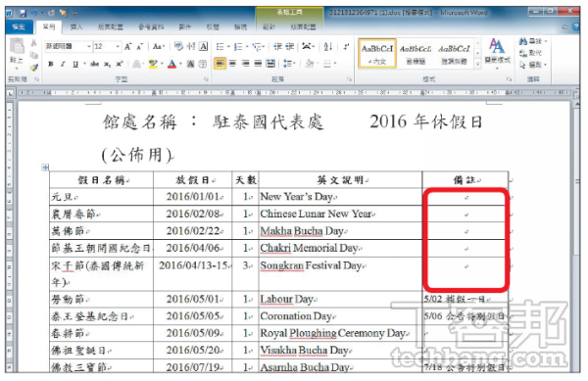The width and height of the screenshot is (588, 381).
Task: Click the Paste clipboard icon
Action: tap(17, 47)
